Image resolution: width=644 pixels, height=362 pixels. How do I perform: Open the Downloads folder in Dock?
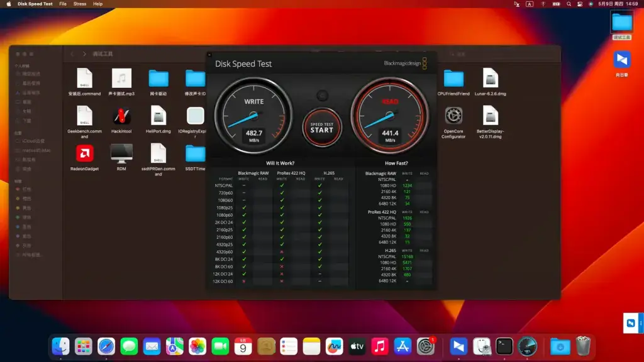(x=560, y=346)
